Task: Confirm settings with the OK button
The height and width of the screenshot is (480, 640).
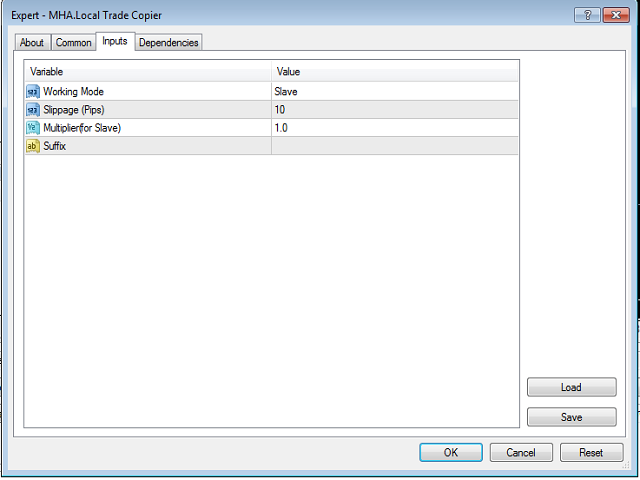Action: [x=450, y=453]
